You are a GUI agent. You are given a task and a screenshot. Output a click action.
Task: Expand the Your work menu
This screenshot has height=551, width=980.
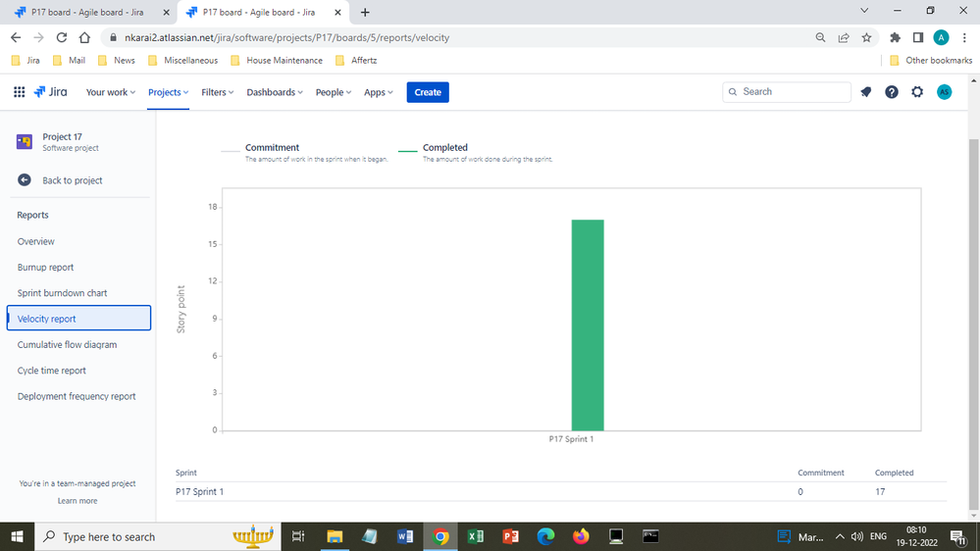[x=111, y=92]
